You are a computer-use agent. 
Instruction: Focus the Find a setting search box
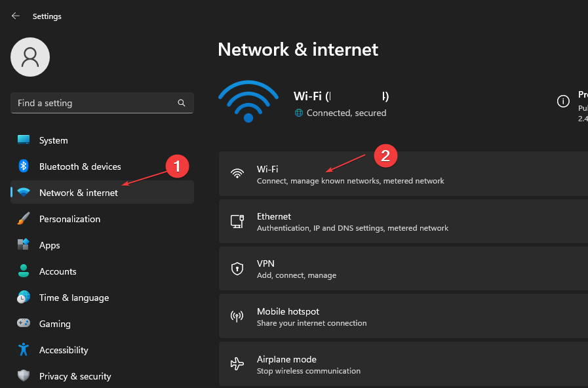(x=92, y=103)
